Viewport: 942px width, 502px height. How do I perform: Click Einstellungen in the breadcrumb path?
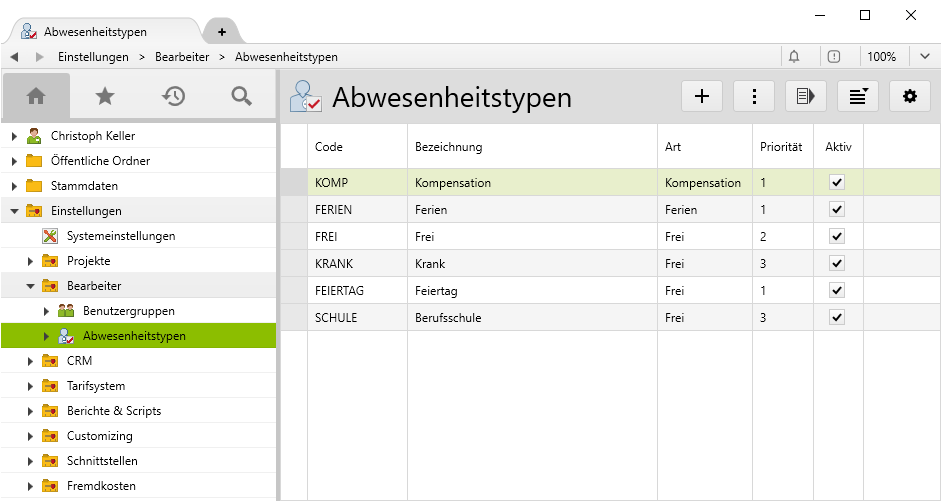click(95, 57)
